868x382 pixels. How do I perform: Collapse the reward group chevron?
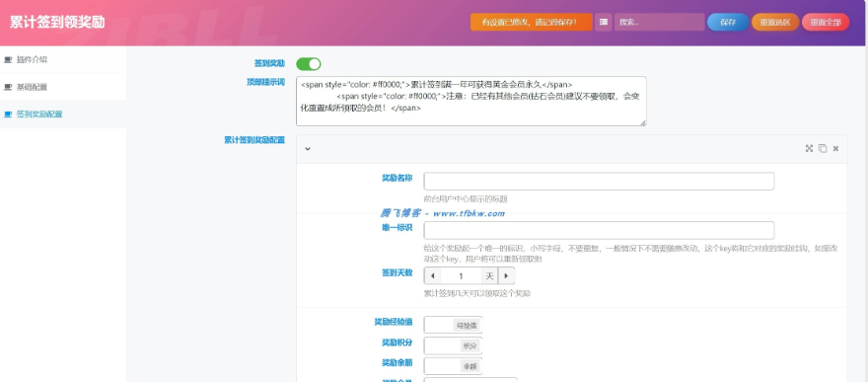pos(308,148)
